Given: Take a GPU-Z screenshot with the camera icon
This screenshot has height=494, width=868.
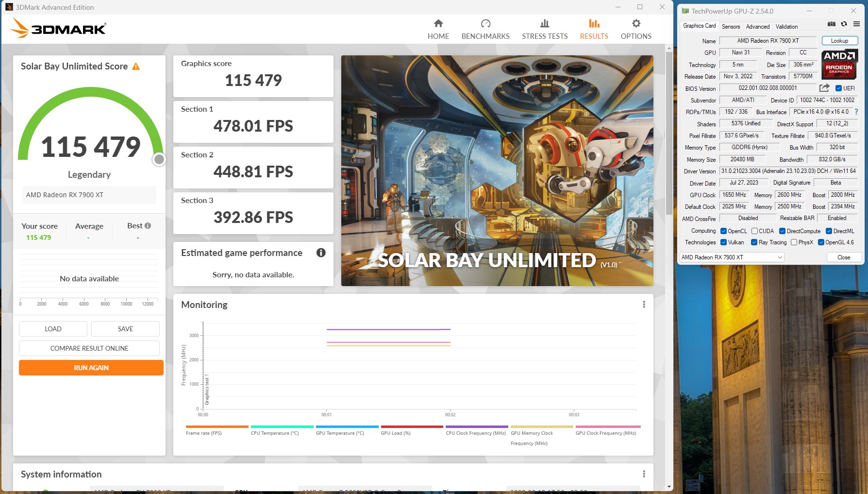Looking at the screenshot, I should pos(831,23).
